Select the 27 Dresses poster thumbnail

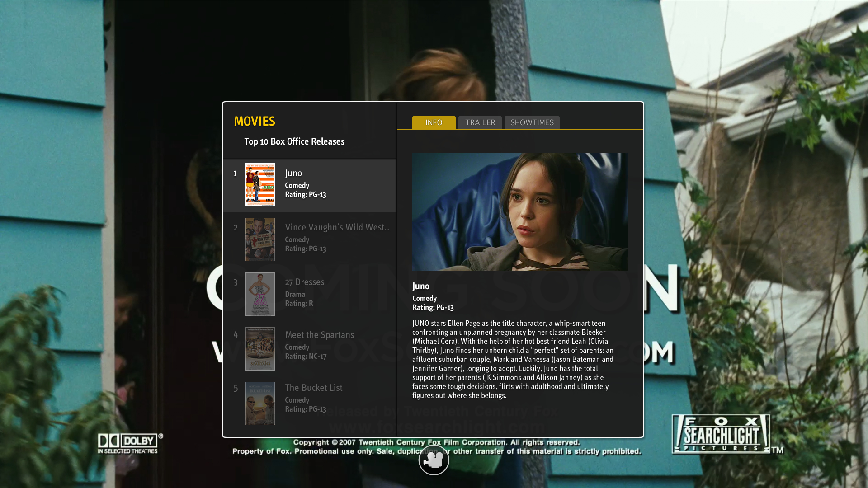(260, 294)
